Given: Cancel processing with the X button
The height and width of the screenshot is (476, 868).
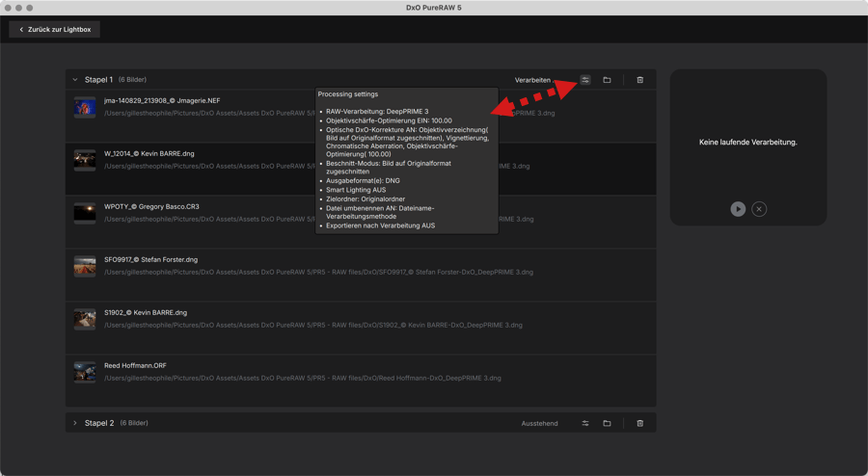Looking at the screenshot, I should pyautogui.click(x=759, y=209).
